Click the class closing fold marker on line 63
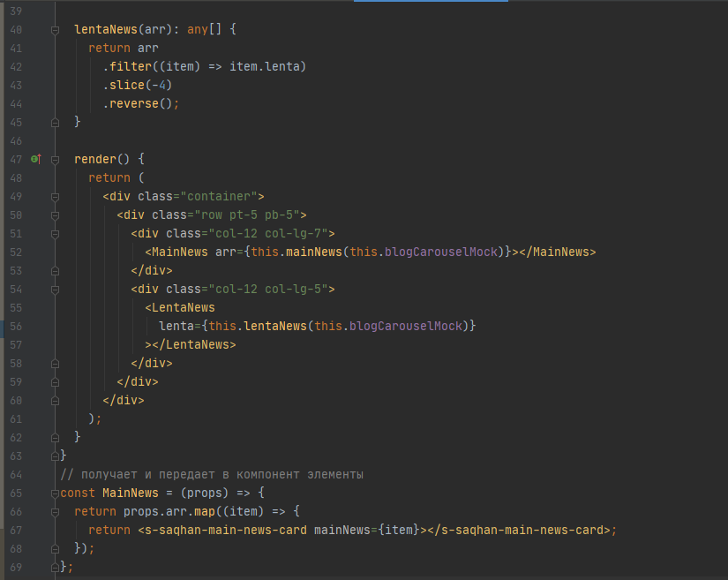728x580 pixels. (x=55, y=456)
